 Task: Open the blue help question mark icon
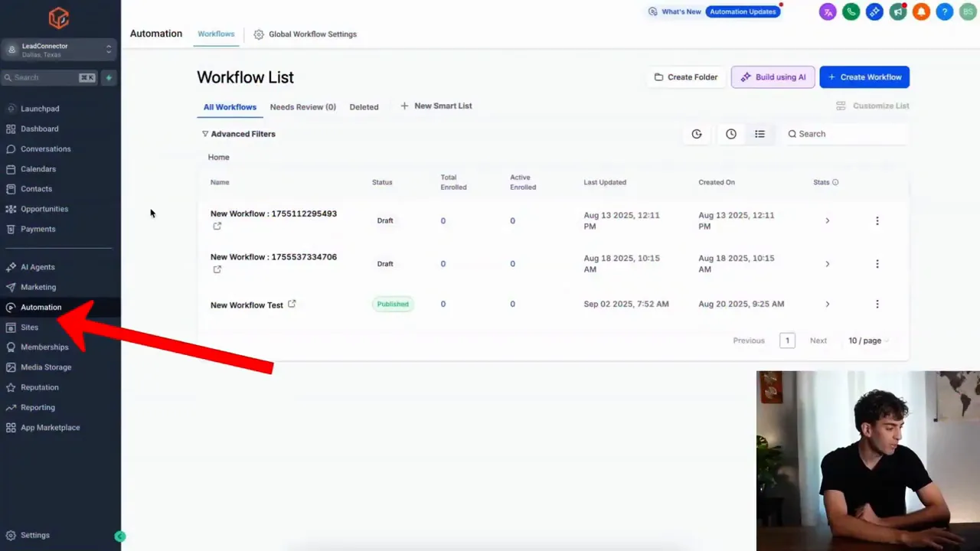(x=945, y=11)
